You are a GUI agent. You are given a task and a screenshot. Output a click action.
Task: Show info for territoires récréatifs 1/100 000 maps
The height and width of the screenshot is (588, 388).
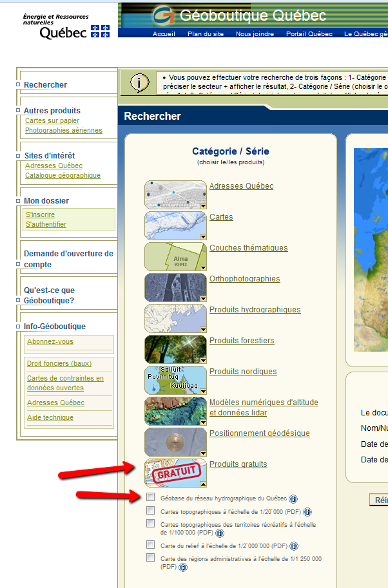(220, 533)
